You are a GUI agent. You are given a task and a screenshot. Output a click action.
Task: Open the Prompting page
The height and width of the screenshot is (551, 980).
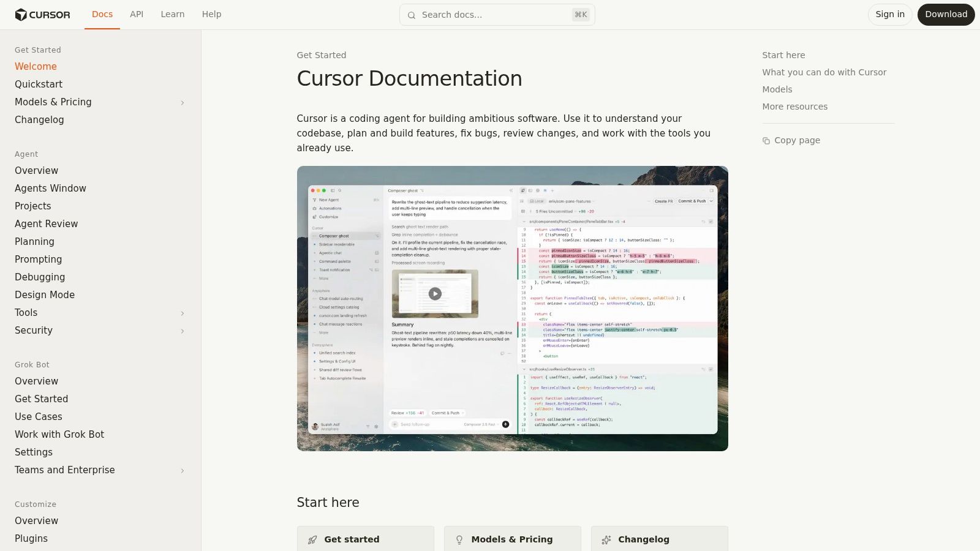pyautogui.click(x=39, y=260)
